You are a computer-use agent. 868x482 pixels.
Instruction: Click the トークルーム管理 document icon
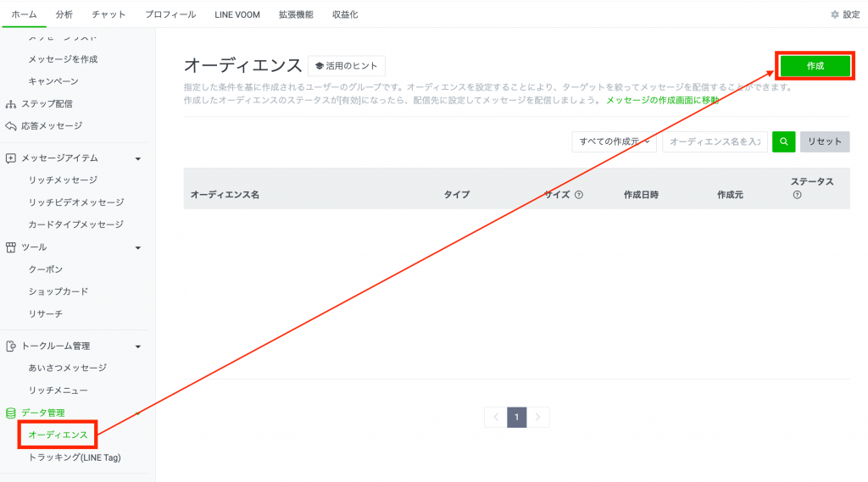click(10, 346)
